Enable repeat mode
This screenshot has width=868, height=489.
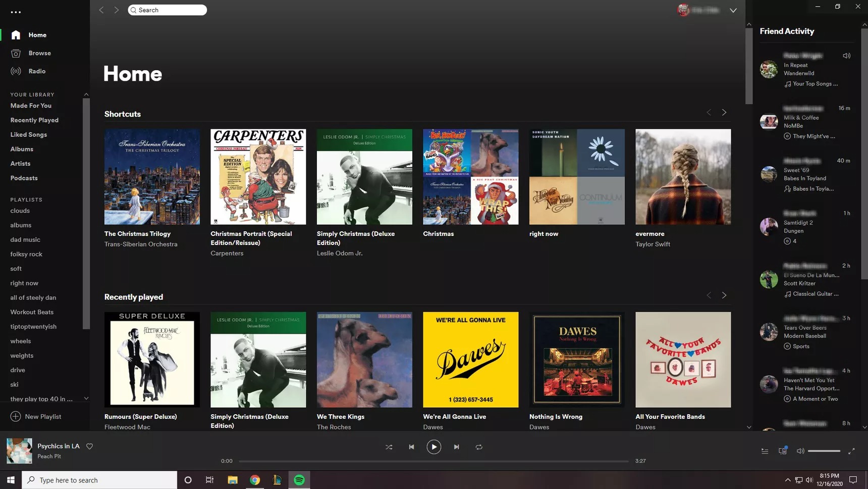(x=478, y=447)
